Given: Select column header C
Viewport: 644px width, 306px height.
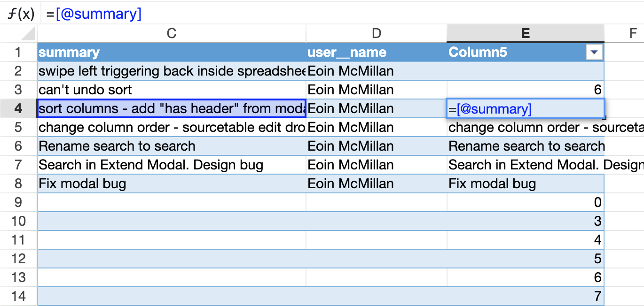Looking at the screenshot, I should point(171,34).
